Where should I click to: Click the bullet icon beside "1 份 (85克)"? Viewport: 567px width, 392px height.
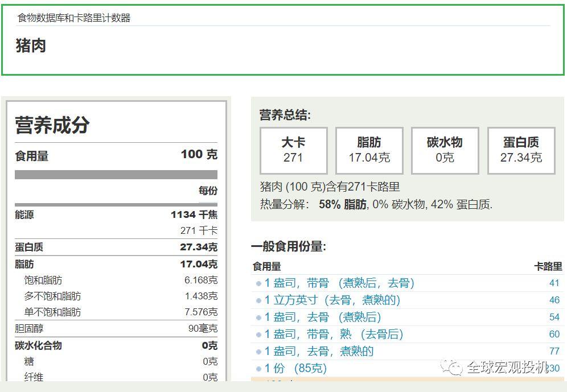coord(260,368)
